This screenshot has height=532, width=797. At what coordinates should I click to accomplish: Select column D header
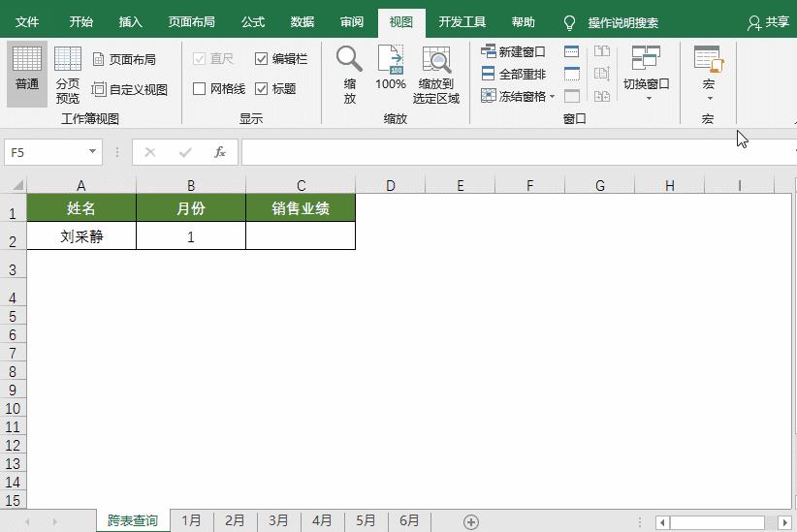[x=391, y=185]
